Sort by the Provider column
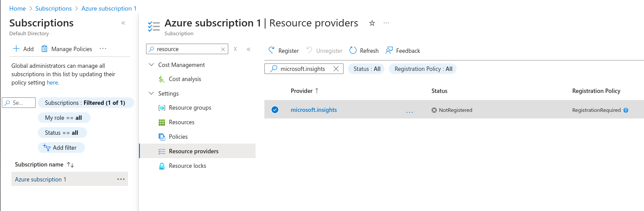The width and height of the screenshot is (644, 211). (x=304, y=91)
